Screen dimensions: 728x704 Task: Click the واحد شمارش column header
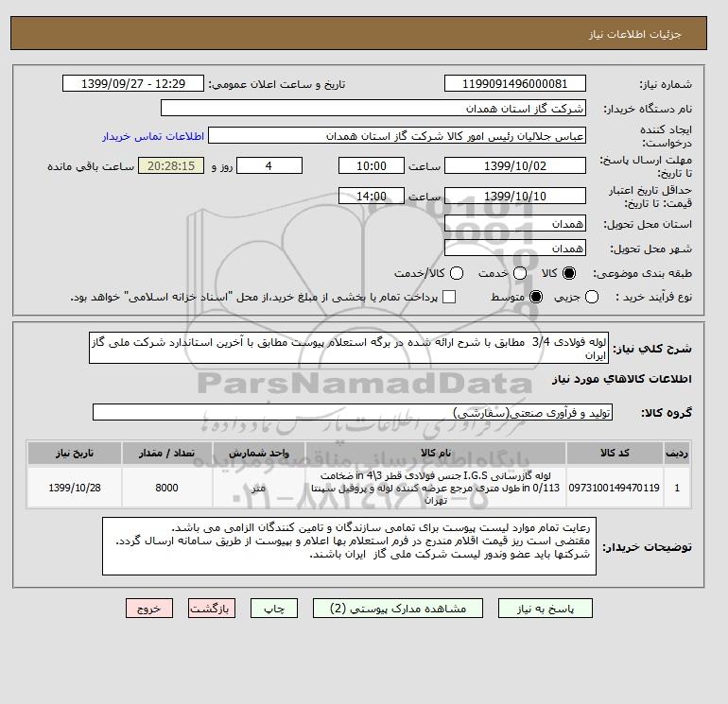pyautogui.click(x=259, y=453)
